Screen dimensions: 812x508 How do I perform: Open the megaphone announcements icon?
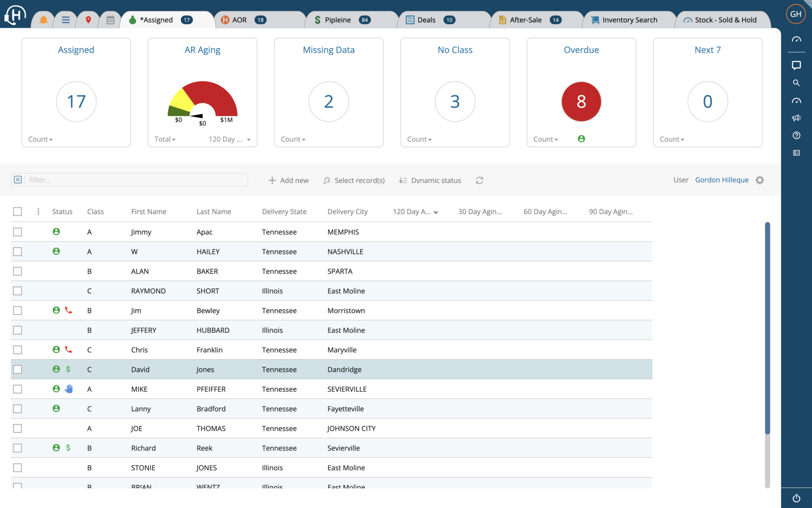797,118
